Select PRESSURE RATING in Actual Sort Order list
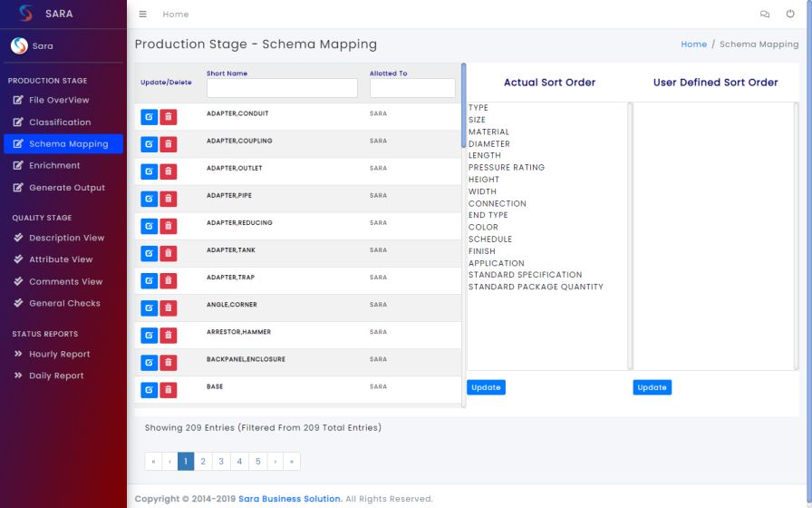This screenshot has height=508, width=812. tap(507, 168)
